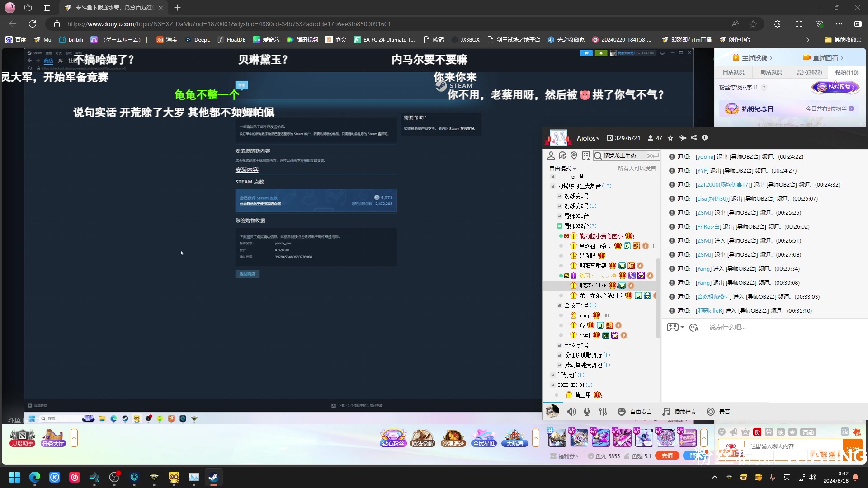This screenshot has width=868, height=488.
Task: Open the audio mixer sliders icon
Action: [603, 412]
